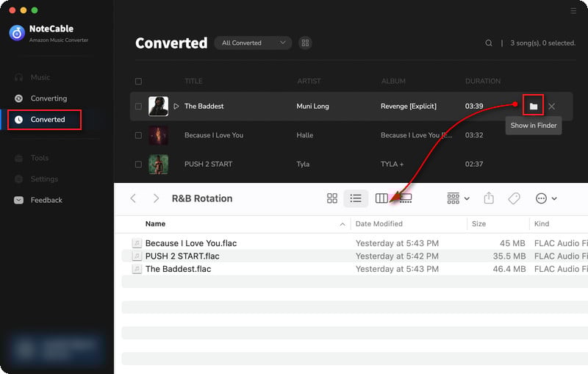Check the box for PUSH 2 START
This screenshot has width=588, height=374.
point(138,164)
